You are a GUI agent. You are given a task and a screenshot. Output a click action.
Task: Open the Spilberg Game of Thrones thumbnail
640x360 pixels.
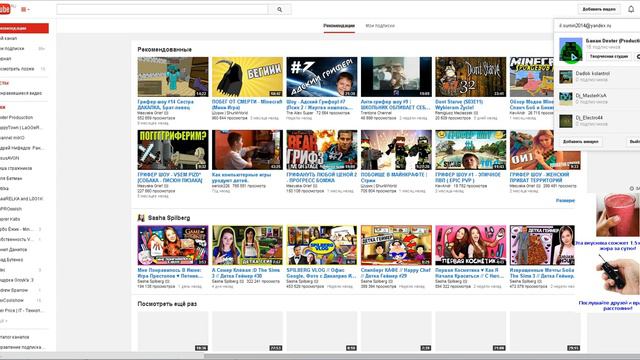tap(173, 245)
